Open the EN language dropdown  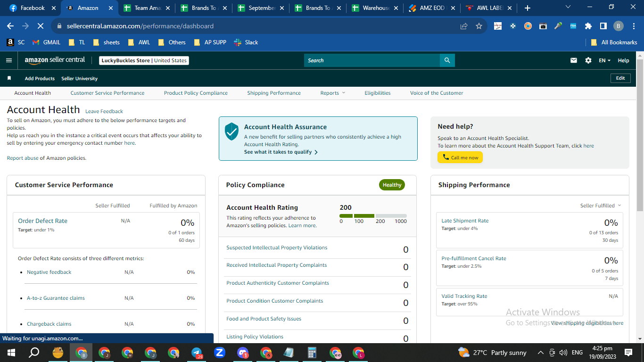pos(604,60)
